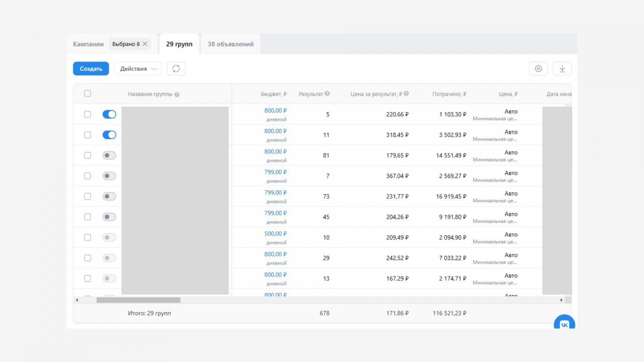This screenshot has height=362, width=644.
Task: Disable the first row's active toggle
Action: pyautogui.click(x=109, y=114)
